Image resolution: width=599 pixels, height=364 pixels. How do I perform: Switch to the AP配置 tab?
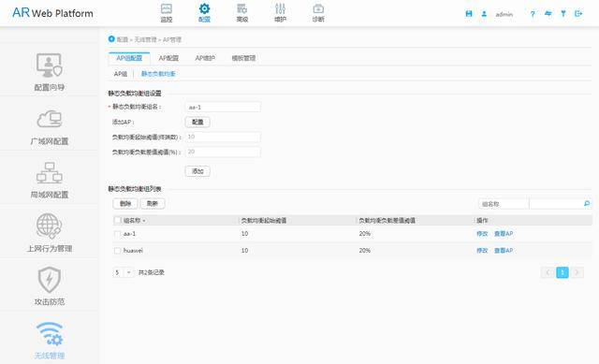click(168, 58)
